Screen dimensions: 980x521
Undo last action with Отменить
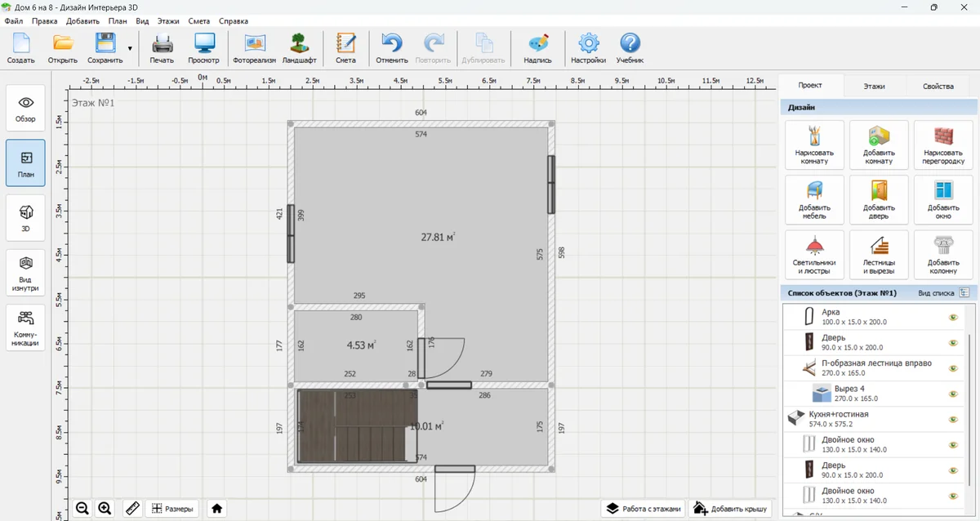[x=392, y=49]
